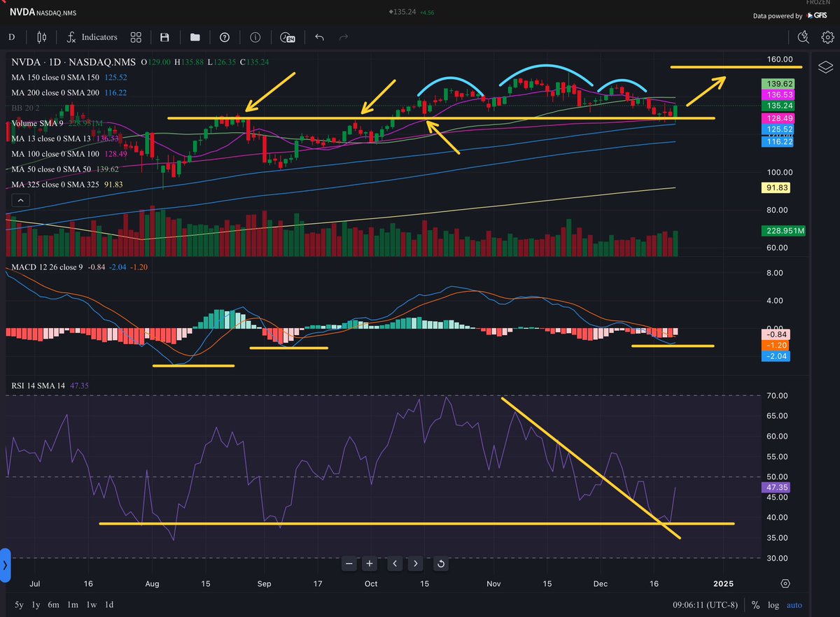Open the object tree layers panel
The image size is (840, 617).
[x=825, y=66]
